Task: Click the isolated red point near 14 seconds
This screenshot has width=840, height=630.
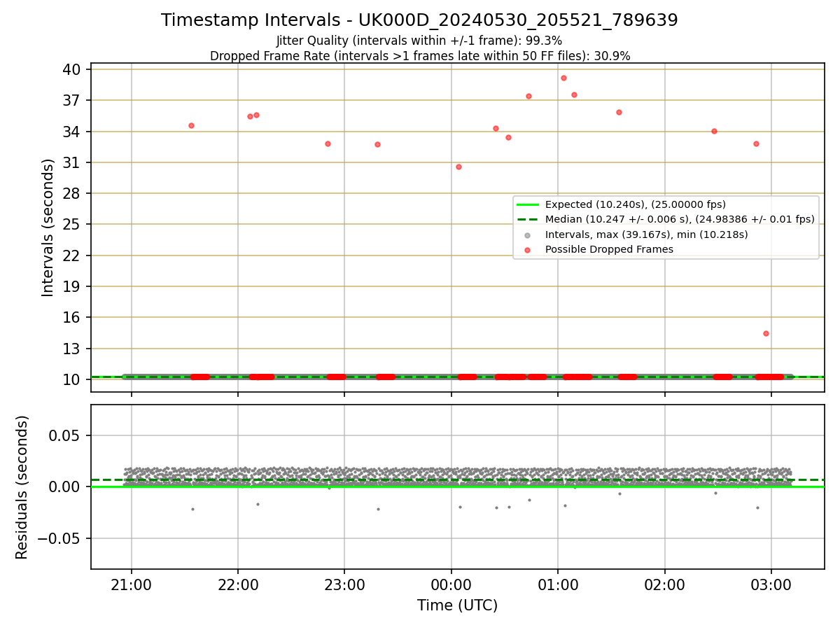Action: click(766, 333)
